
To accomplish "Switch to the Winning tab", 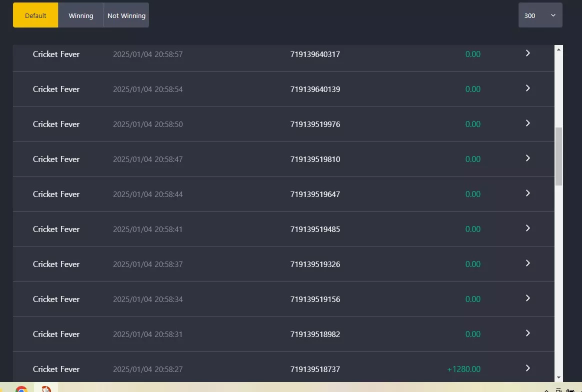I will (x=81, y=15).
